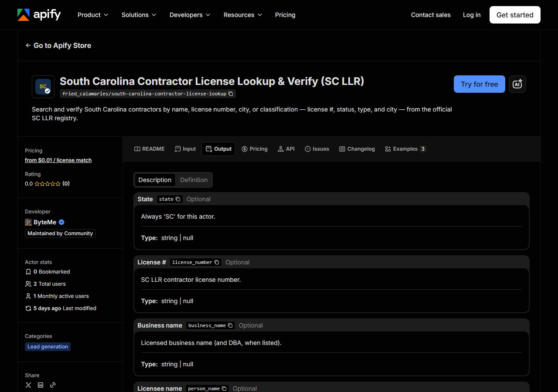The height and width of the screenshot is (392, 558).
Task: Click Try for free
Action: 480,84
